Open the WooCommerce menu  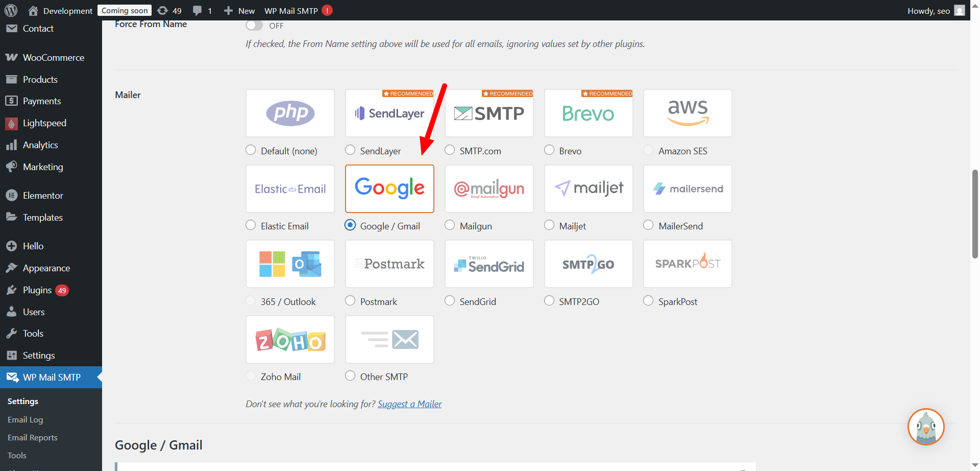point(53,58)
